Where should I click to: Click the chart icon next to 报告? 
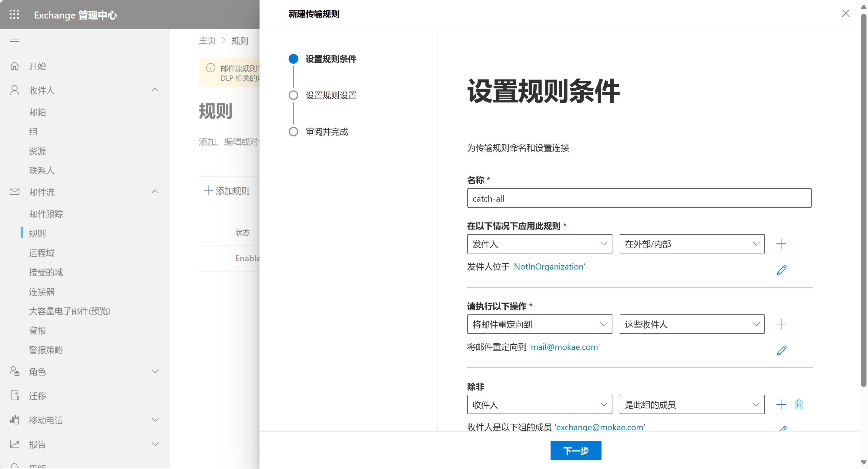[x=15, y=444]
